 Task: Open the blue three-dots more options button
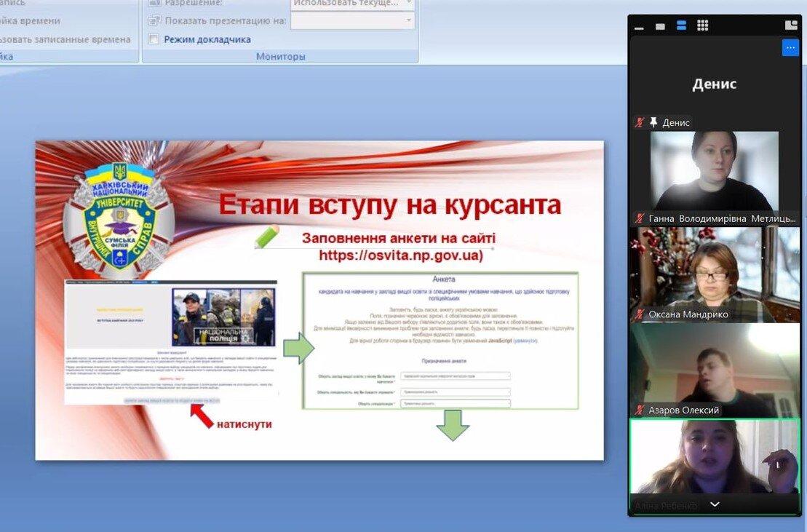click(790, 48)
